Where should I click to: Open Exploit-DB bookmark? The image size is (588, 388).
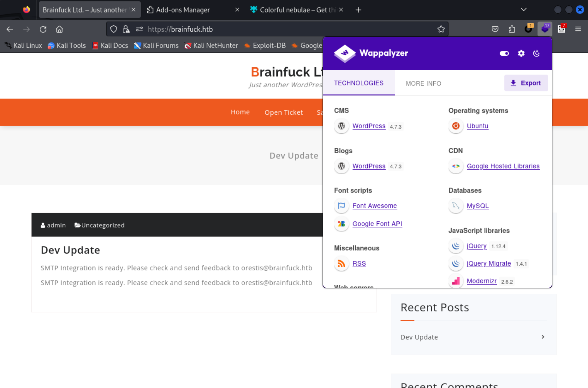(265, 46)
